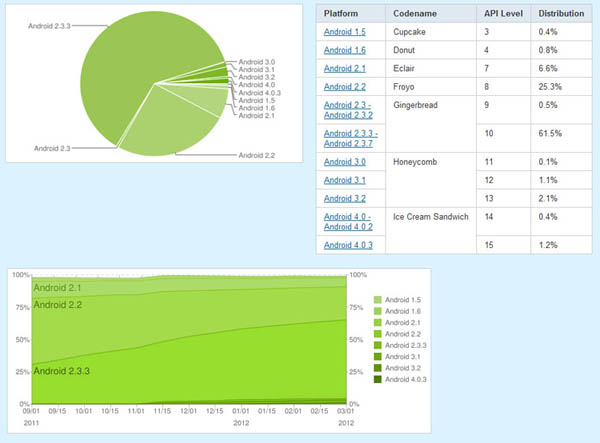600x443 pixels.
Task: Select the Android 2.2 legend color swatch
Action: click(376, 334)
